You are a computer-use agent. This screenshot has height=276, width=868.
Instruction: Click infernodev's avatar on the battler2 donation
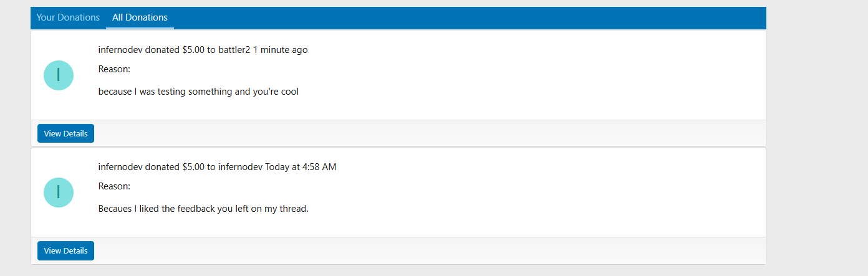(59, 75)
